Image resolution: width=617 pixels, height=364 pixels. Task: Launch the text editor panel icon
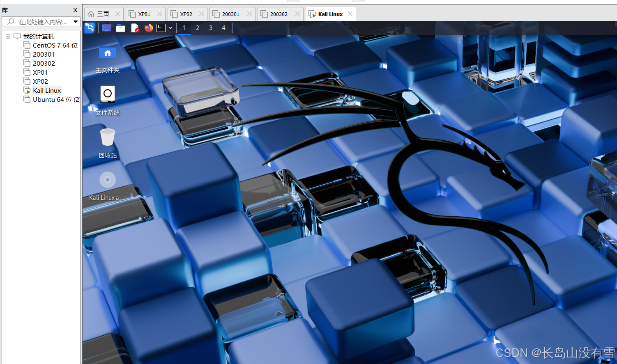(x=135, y=28)
